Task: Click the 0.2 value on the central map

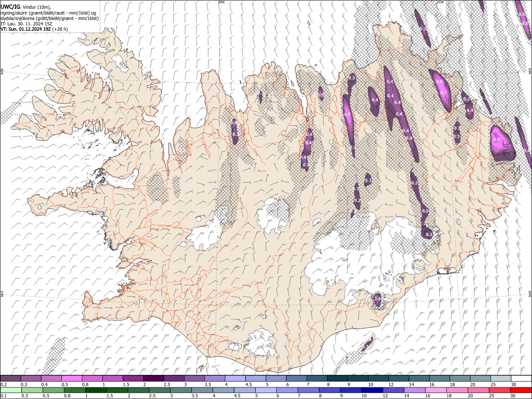Action: click(357, 201)
